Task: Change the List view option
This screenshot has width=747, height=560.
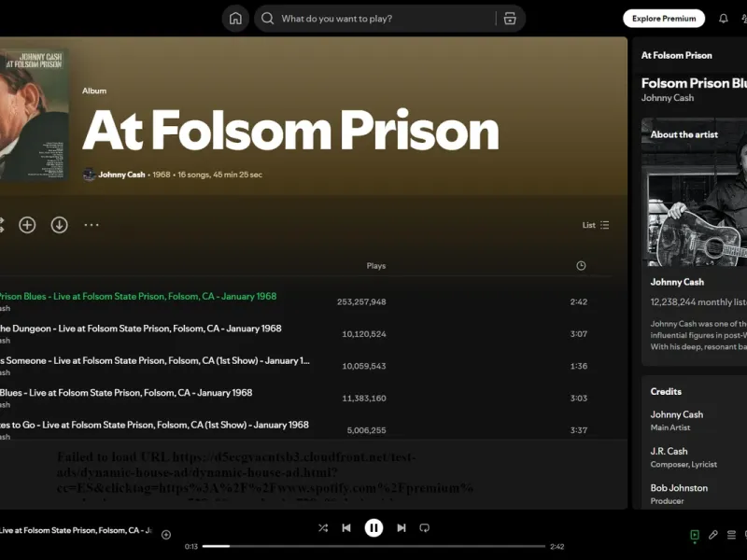Action: [x=596, y=225]
